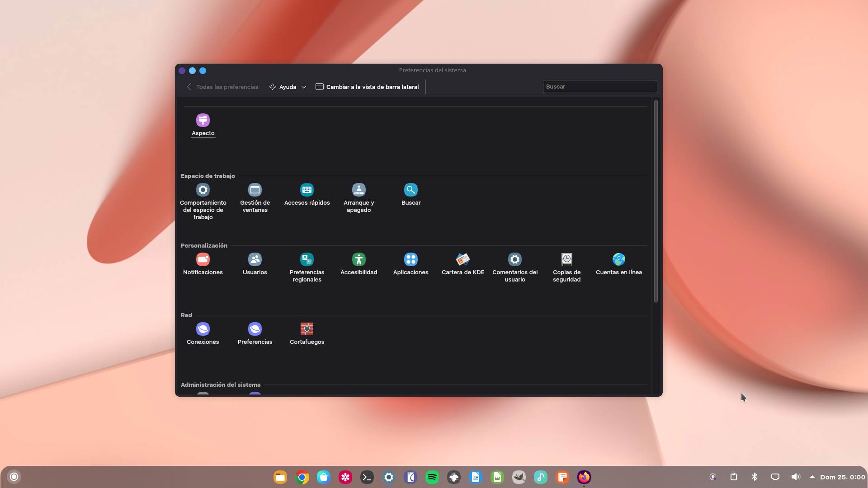
Task: Open the music player dock icon
Action: click(541, 477)
